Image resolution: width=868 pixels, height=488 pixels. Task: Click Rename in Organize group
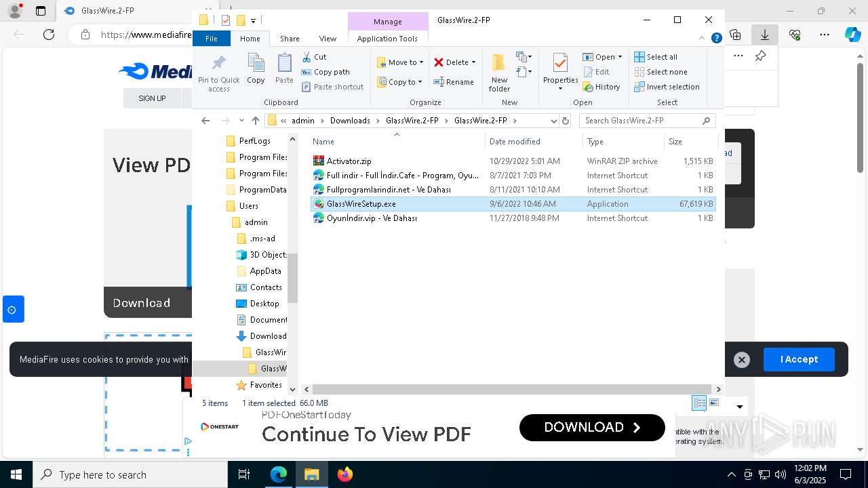(x=454, y=82)
